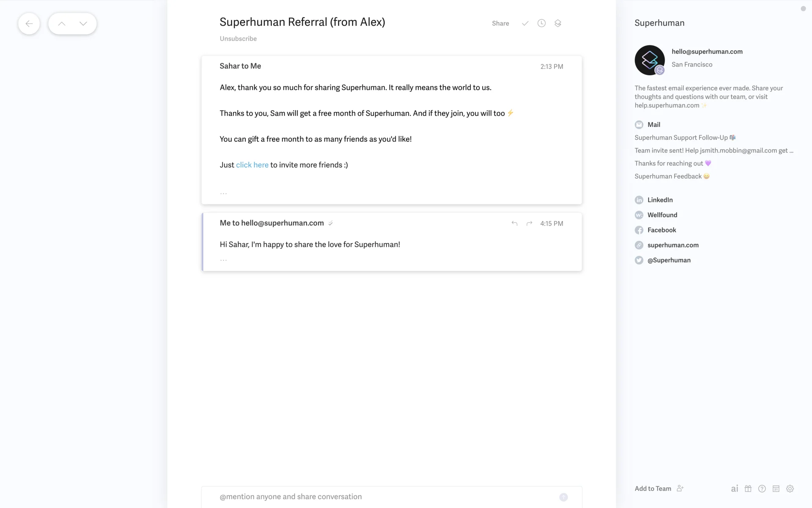Open the remind-me clock icon
Image resolution: width=812 pixels, height=508 pixels.
point(541,23)
